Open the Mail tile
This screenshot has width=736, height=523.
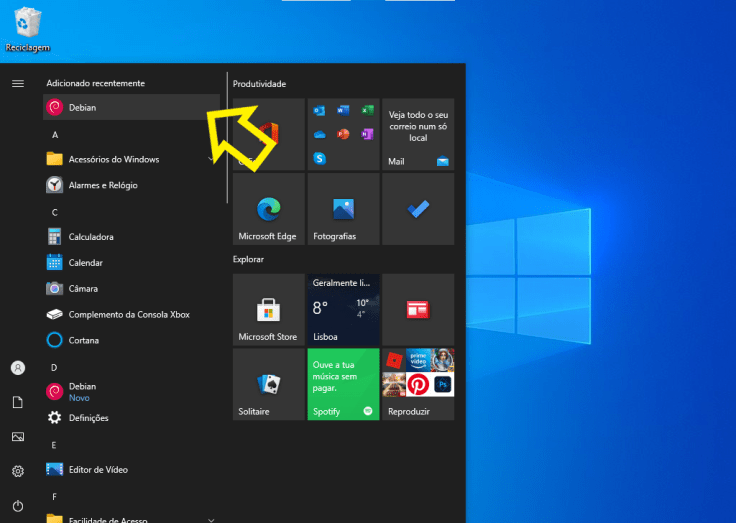[418, 134]
